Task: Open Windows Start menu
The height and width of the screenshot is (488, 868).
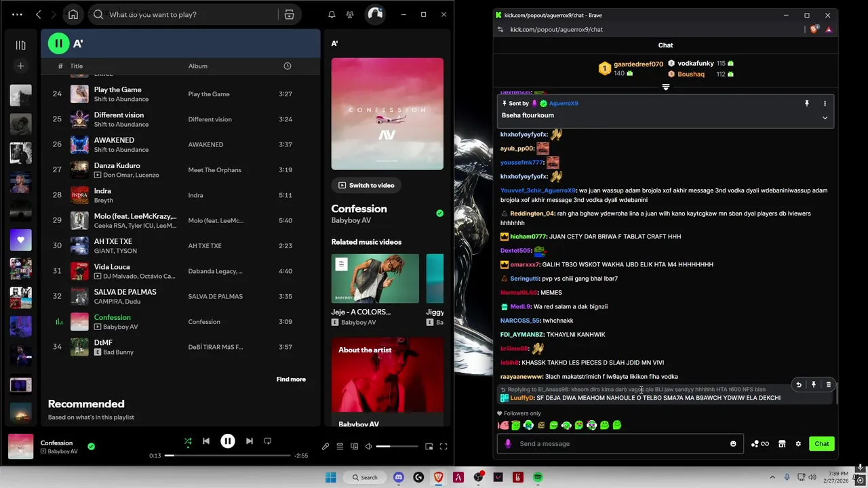Action: pos(330,477)
